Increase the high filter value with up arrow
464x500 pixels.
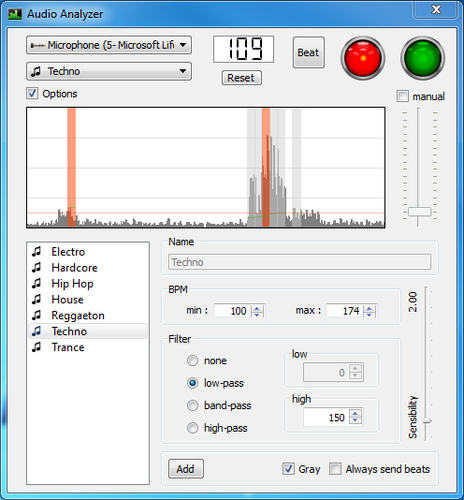point(355,414)
